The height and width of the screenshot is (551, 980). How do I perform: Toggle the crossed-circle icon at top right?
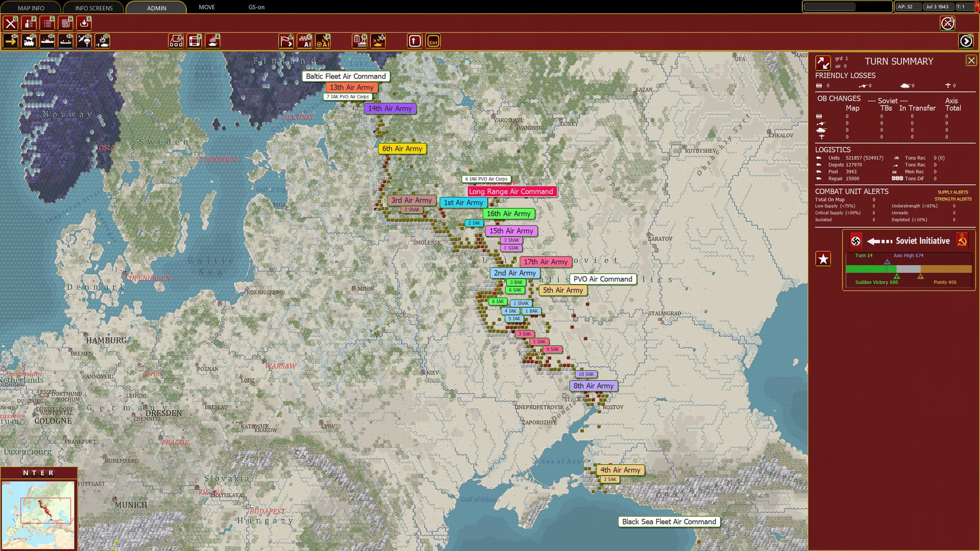(947, 23)
